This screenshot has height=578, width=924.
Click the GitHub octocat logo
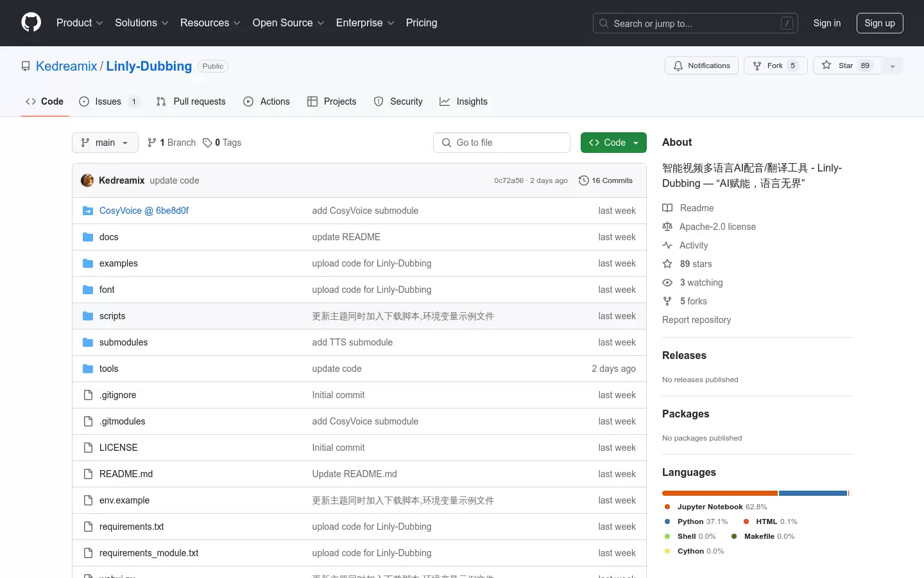tap(31, 22)
